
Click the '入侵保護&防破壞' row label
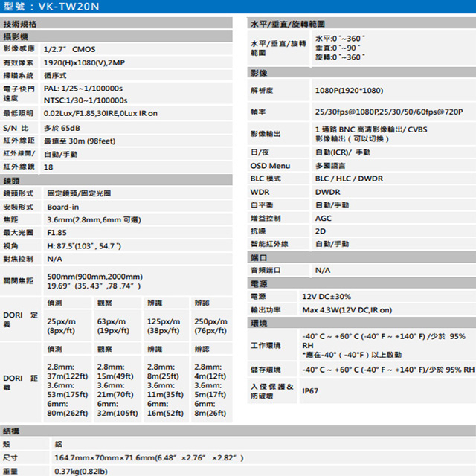[x=271, y=391]
